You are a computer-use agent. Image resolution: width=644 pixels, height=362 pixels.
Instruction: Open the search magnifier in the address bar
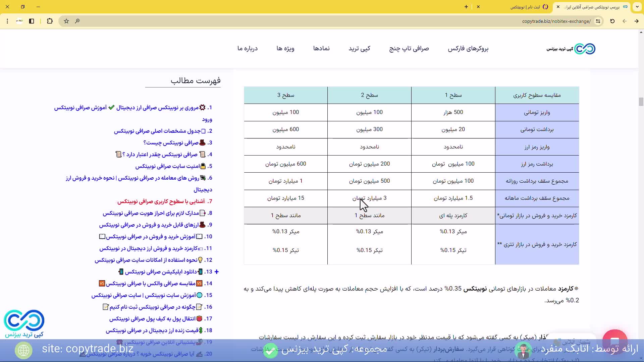(x=77, y=21)
